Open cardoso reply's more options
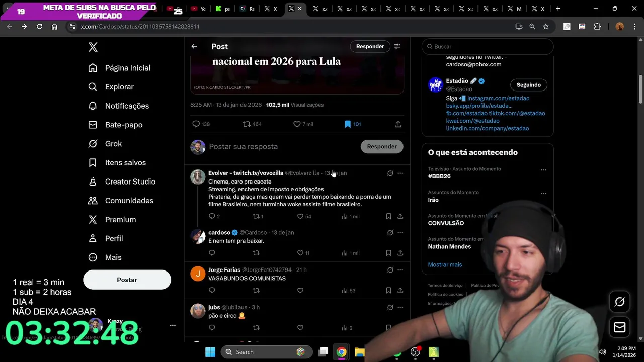Screen dimensions: 644x362 [400, 233]
